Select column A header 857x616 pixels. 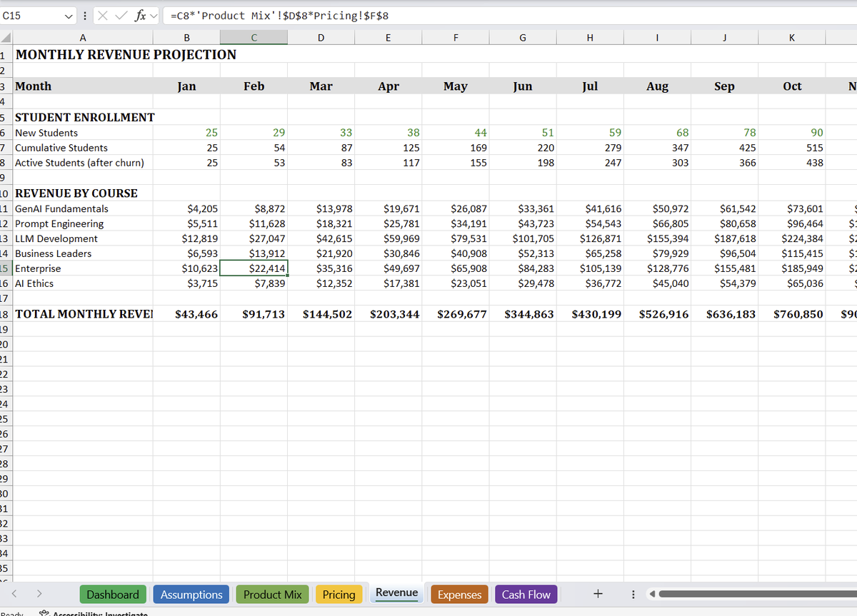click(x=83, y=39)
